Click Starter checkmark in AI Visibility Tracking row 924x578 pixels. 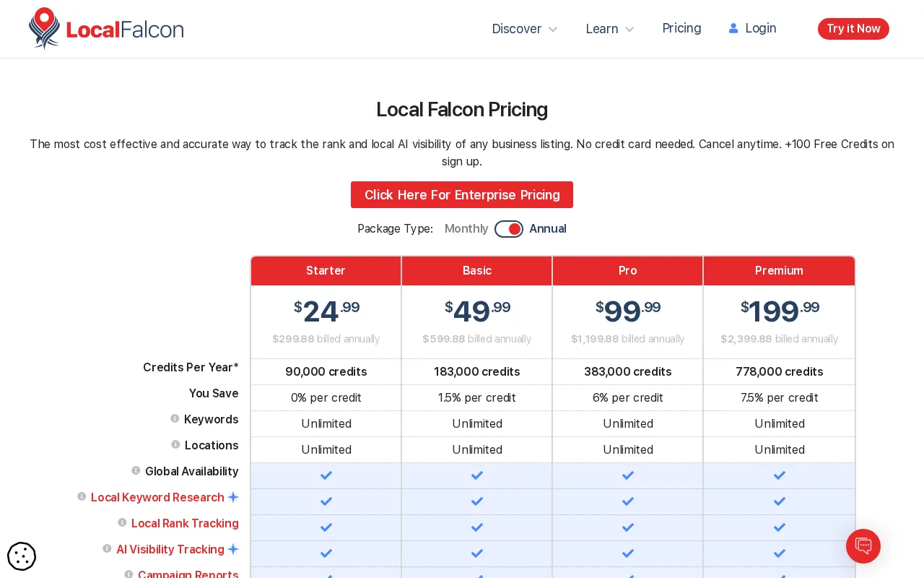[x=326, y=553]
